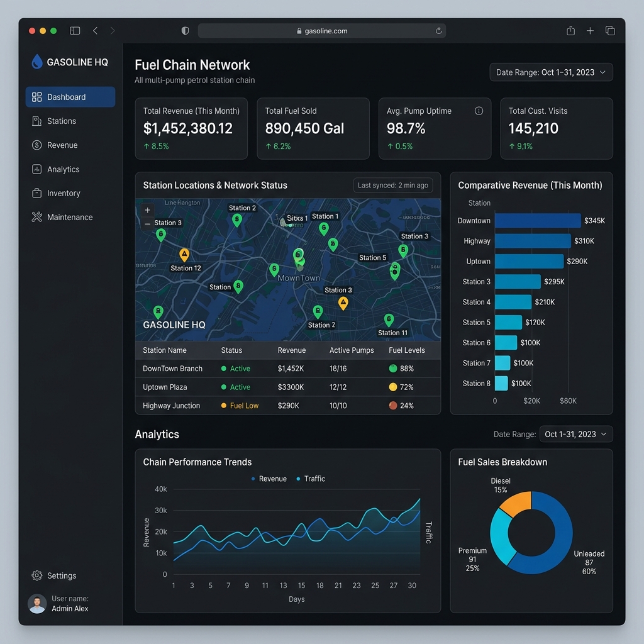Zoom in on the station map
The height and width of the screenshot is (644, 644).
point(147,210)
